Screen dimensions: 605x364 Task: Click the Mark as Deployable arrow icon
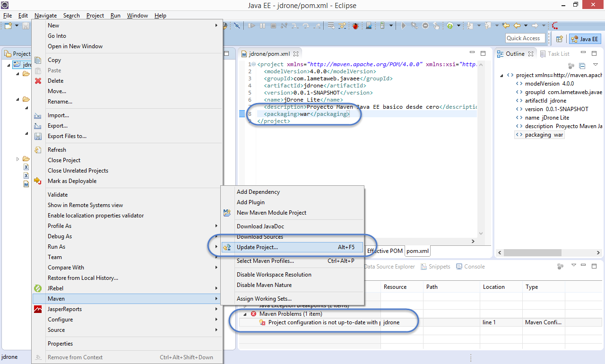click(38, 181)
